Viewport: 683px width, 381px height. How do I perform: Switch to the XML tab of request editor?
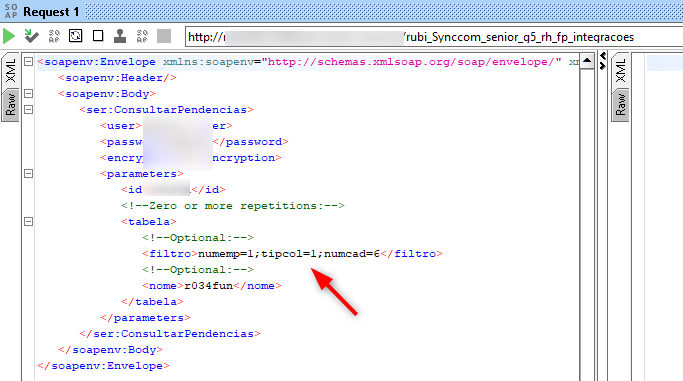coord(10,71)
